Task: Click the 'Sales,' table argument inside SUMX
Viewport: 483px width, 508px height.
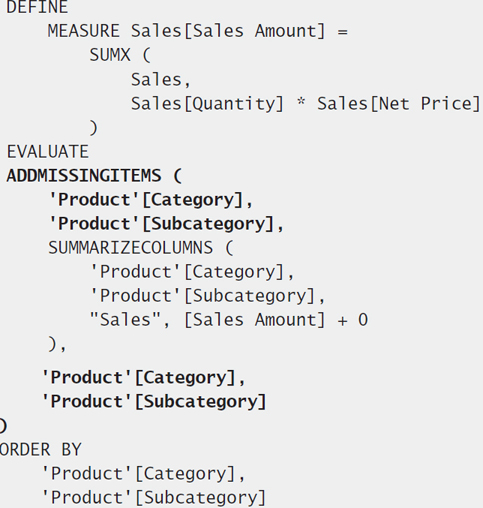Action: pos(160,80)
